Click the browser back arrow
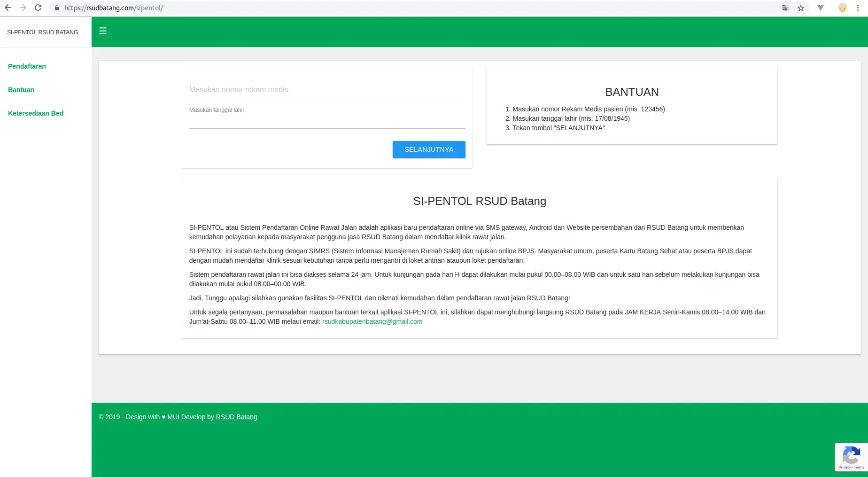The height and width of the screenshot is (477, 868). point(8,8)
